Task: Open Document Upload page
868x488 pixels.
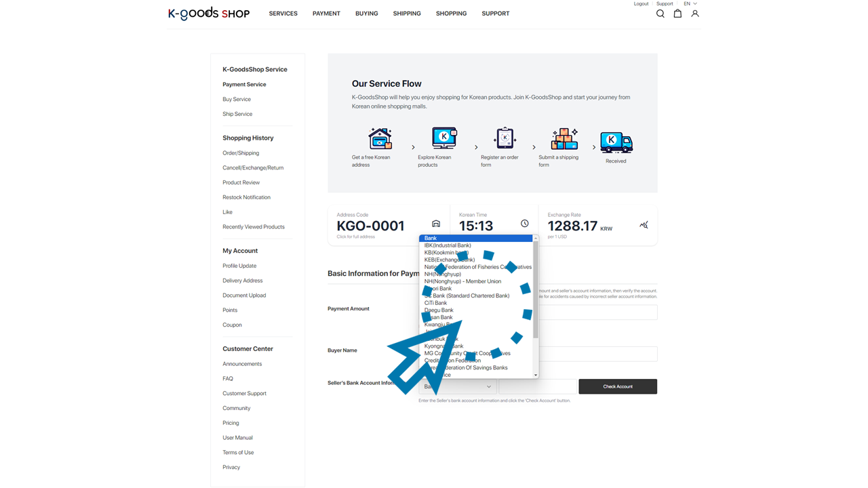Action: (x=244, y=296)
